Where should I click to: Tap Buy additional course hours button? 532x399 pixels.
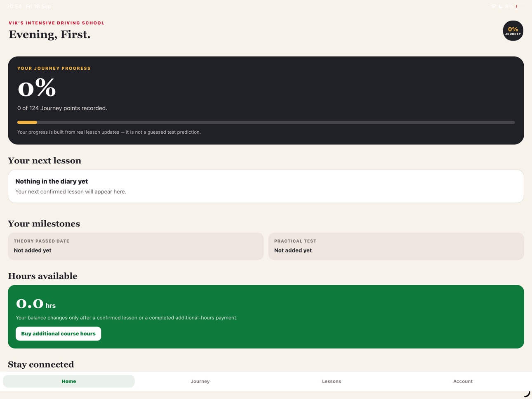pos(58,333)
